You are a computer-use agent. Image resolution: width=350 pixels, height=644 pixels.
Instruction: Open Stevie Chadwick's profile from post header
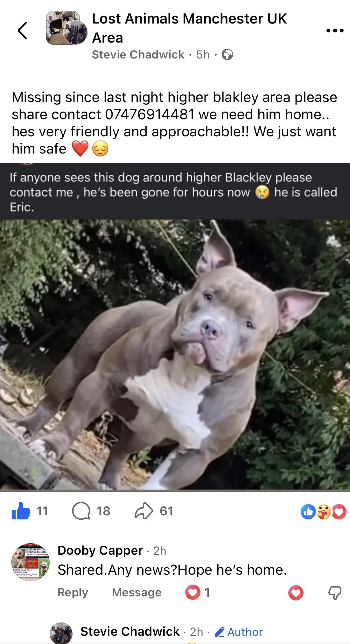138,55
